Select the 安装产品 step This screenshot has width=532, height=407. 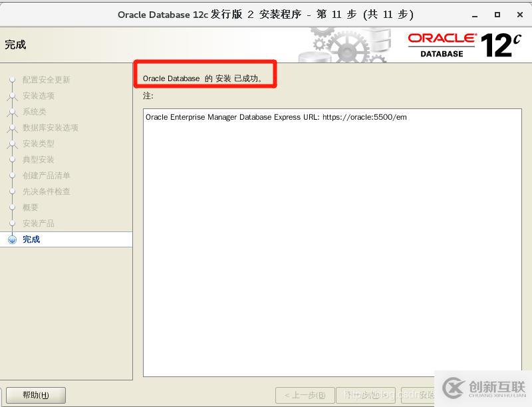39,223
